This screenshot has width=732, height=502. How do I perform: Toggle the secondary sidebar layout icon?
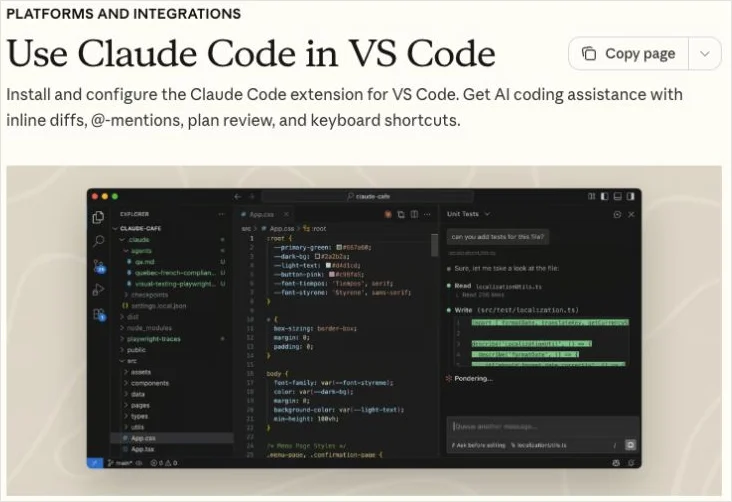(x=631, y=196)
